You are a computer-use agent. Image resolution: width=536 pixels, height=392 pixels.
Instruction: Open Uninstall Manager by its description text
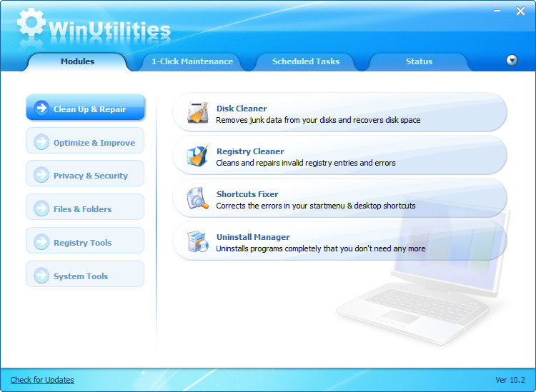[320, 248]
